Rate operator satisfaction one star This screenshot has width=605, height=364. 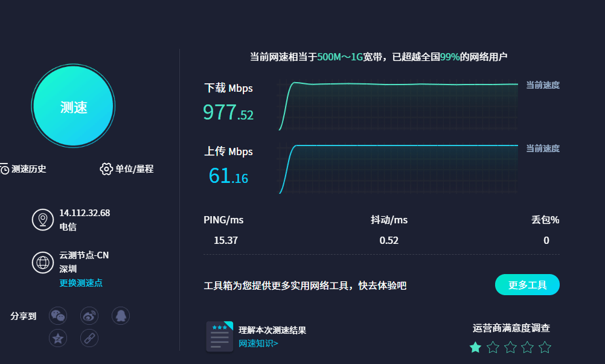pyautogui.click(x=476, y=347)
